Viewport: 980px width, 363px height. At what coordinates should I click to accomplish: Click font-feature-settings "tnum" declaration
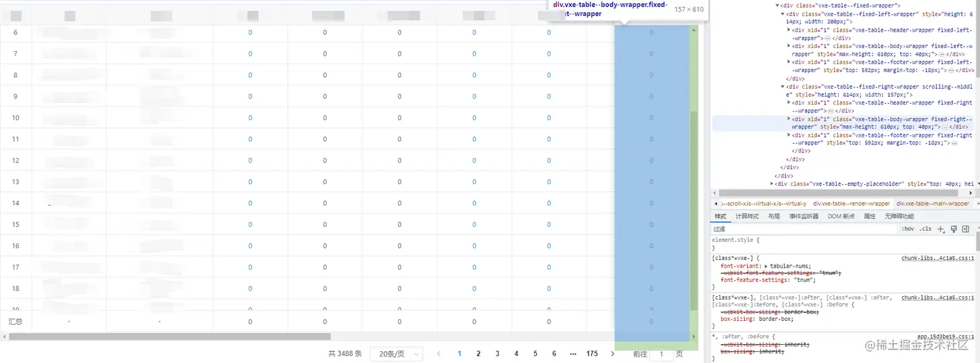[x=768, y=280]
